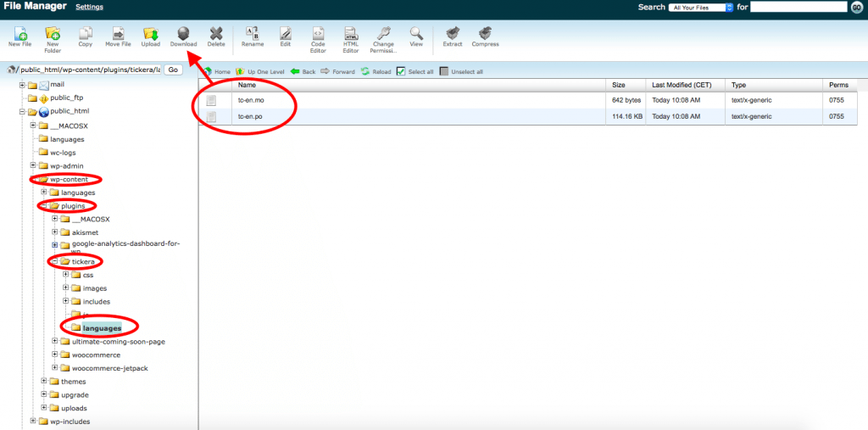Collapse the tickera folder node
The width and height of the screenshot is (868, 430).
pyautogui.click(x=55, y=261)
